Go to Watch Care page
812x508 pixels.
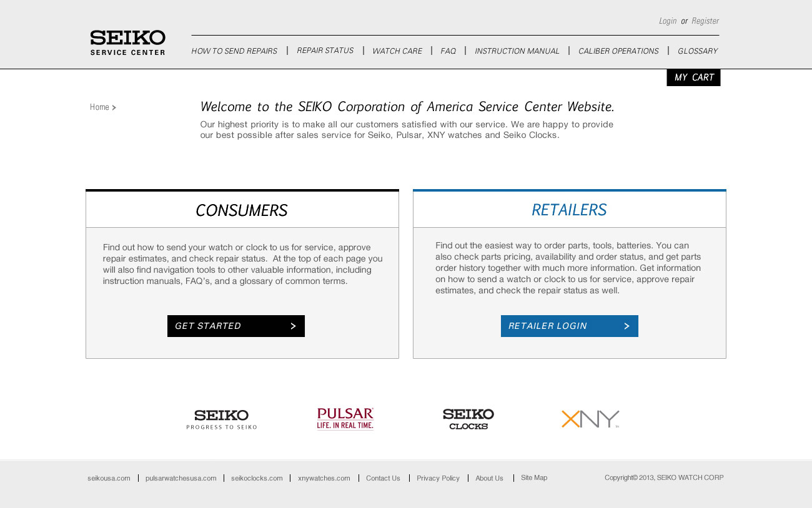(397, 51)
